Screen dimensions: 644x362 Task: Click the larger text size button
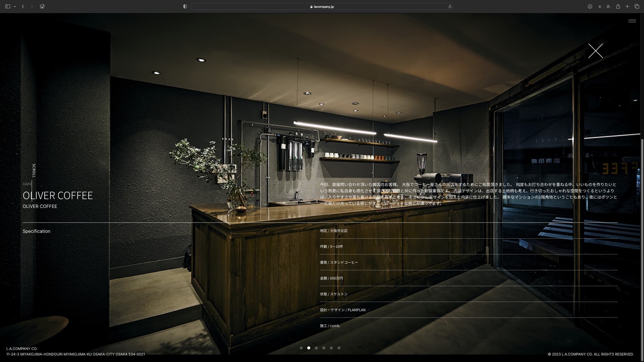click(x=608, y=7)
